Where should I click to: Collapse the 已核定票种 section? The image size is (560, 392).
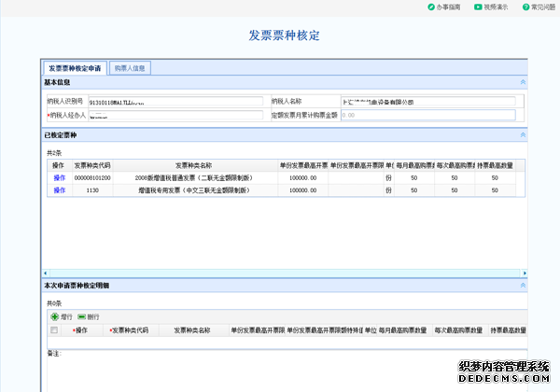point(523,136)
